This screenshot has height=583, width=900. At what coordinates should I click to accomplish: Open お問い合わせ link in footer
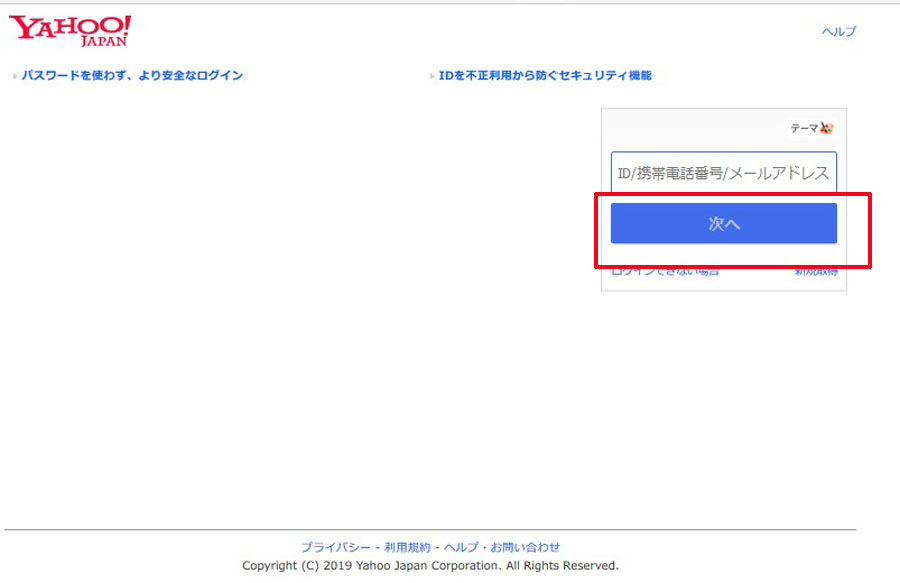(x=525, y=547)
